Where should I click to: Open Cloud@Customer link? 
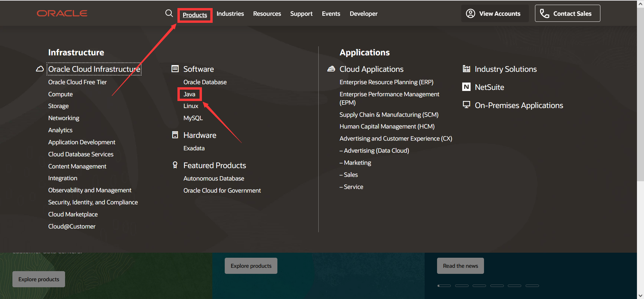(x=72, y=227)
